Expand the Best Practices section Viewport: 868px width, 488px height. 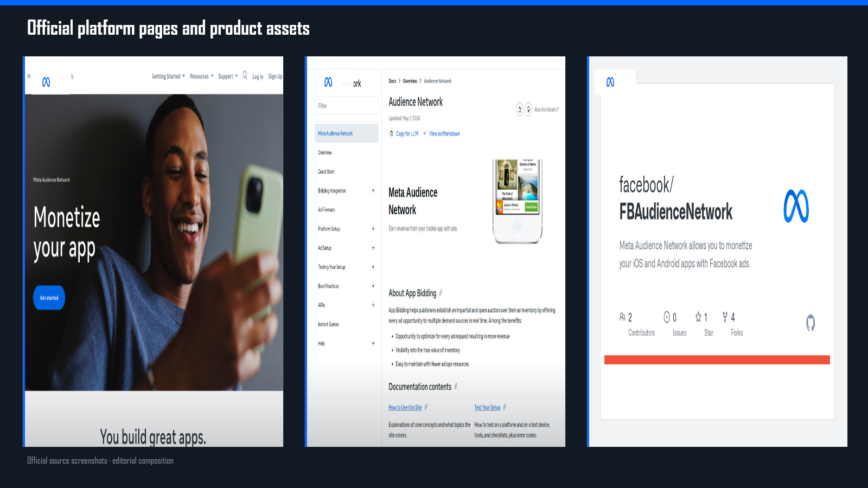[x=373, y=286]
